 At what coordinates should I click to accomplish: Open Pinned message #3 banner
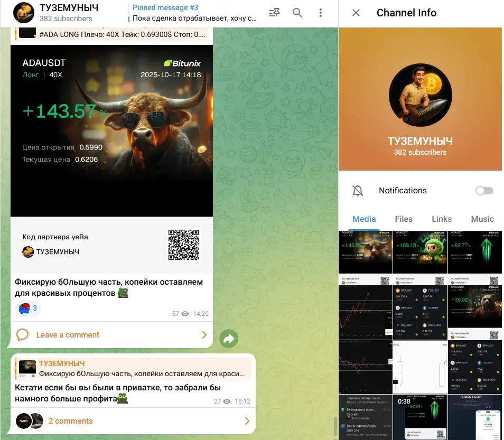coord(194,13)
